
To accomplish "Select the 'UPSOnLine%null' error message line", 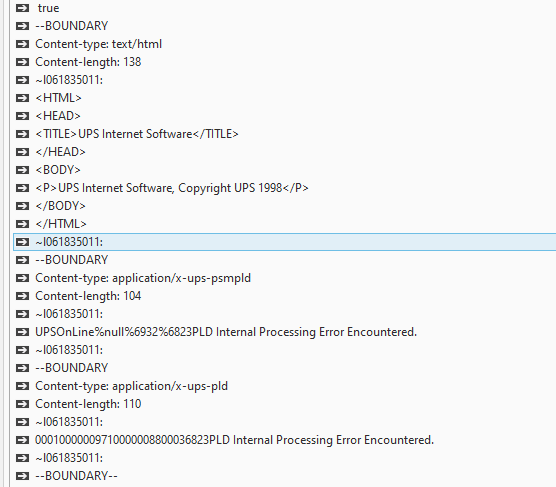I will [226, 332].
